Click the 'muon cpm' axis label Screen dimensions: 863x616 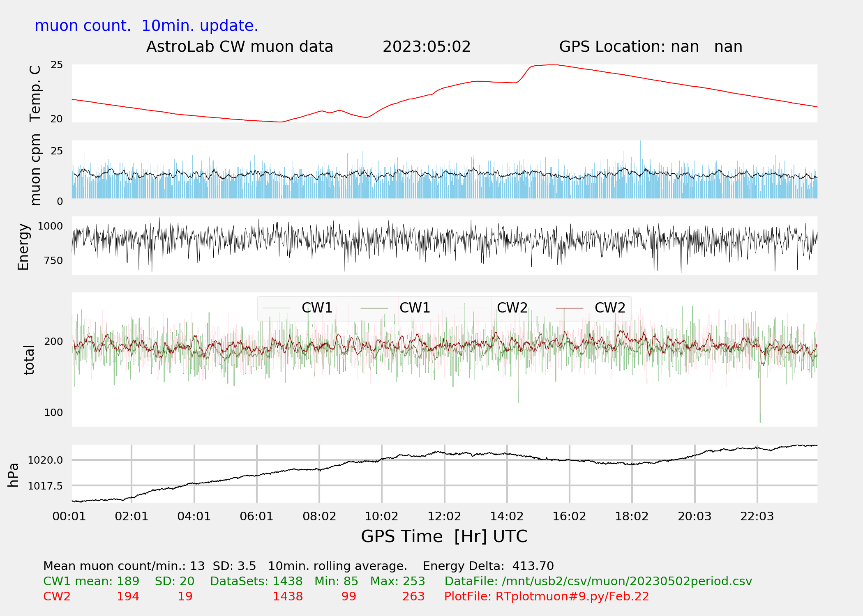click(35, 169)
